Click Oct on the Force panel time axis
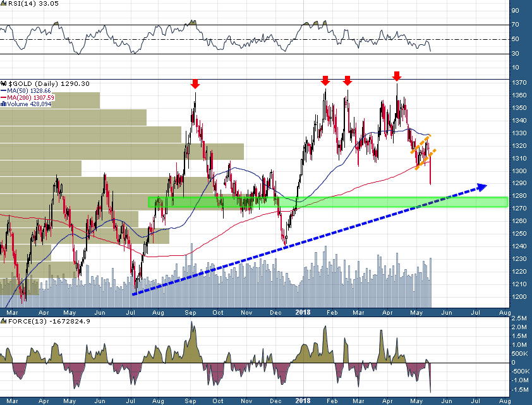Screen dimensions: 532x405 218,401
